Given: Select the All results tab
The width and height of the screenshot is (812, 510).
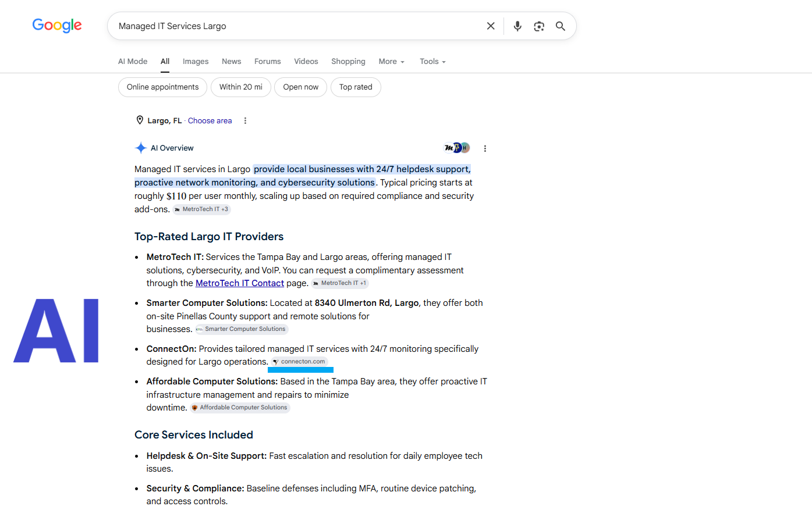Looking at the screenshot, I should coord(165,62).
